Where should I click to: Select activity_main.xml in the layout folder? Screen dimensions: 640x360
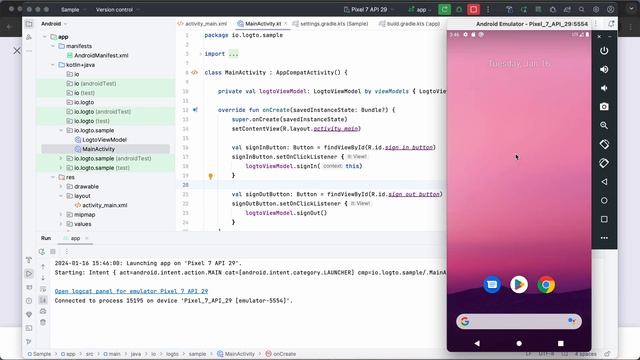click(104, 205)
